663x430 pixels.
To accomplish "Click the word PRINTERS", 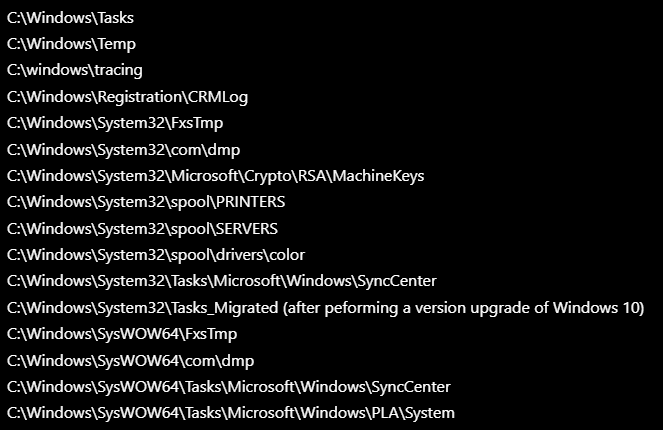I will pos(251,202).
